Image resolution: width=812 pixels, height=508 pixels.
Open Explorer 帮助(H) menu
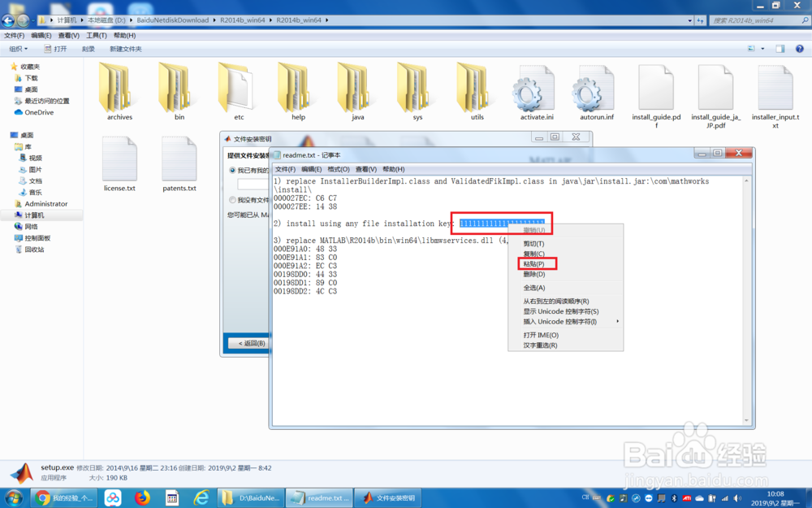click(124, 35)
